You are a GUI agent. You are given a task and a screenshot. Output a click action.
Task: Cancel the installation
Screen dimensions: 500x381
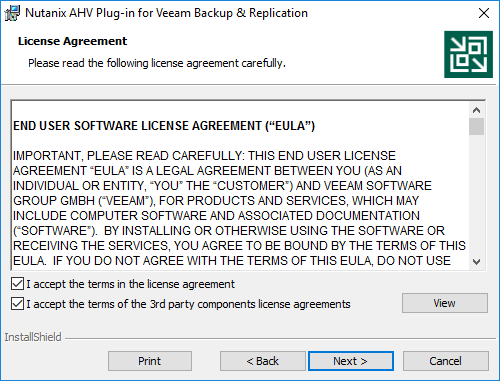[446, 361]
